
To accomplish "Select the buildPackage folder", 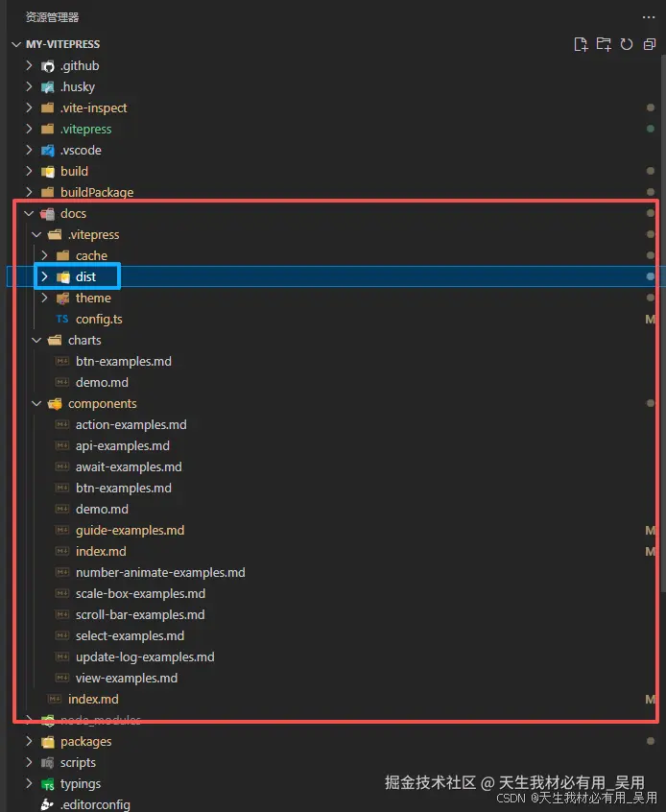I will (96, 193).
